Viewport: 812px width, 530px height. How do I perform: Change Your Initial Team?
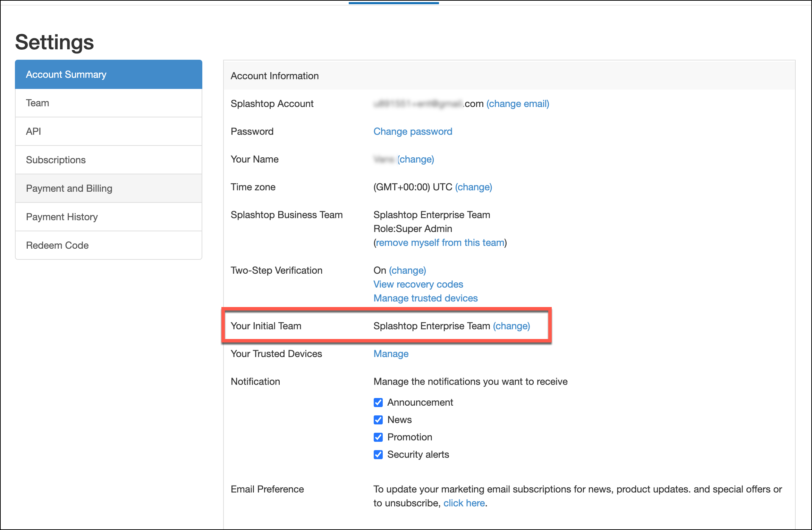[511, 326]
